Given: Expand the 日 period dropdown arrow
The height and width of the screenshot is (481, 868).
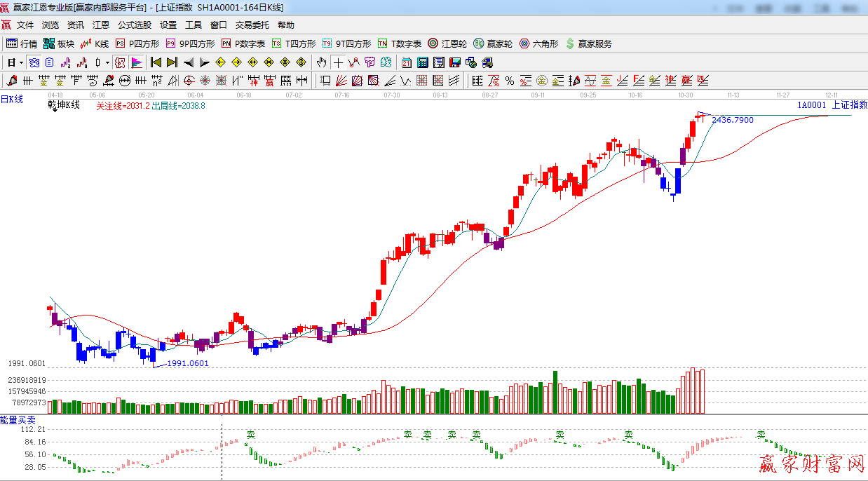Looking at the screenshot, I should [21, 62].
